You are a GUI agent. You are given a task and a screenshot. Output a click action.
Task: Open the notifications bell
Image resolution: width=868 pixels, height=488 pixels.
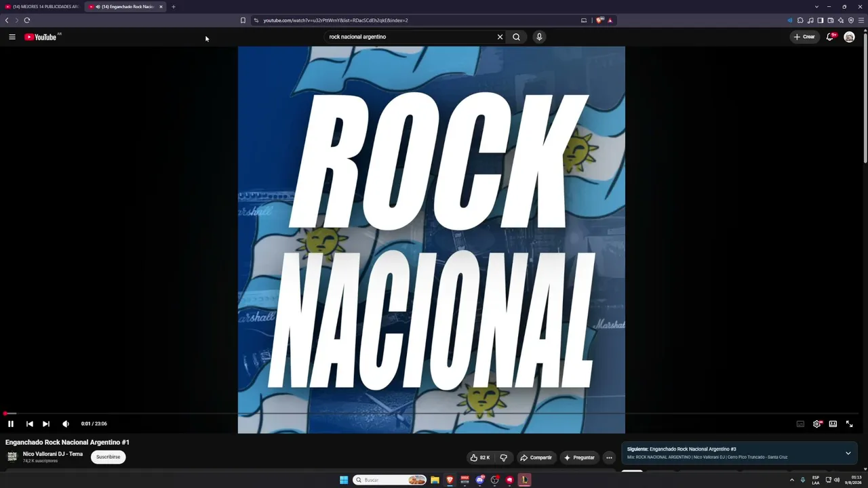(829, 37)
